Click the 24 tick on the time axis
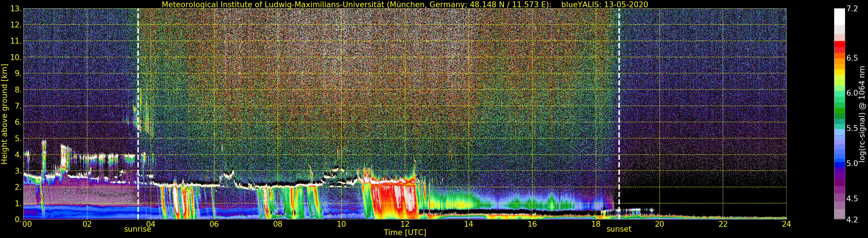 786,224
